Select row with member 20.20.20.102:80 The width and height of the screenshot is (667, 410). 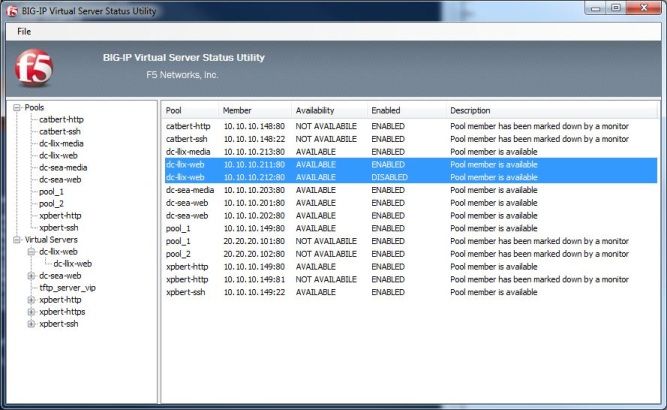coord(411,254)
